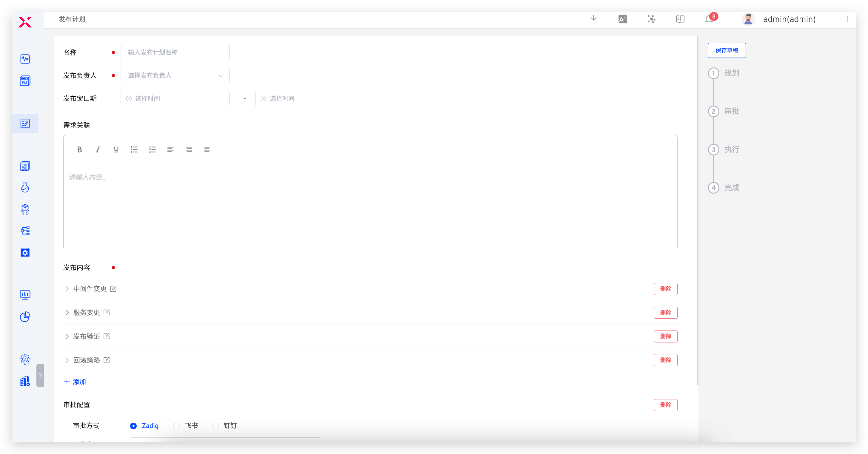Click the download icon in header
The width and height of the screenshot is (868, 454).
pos(594,19)
